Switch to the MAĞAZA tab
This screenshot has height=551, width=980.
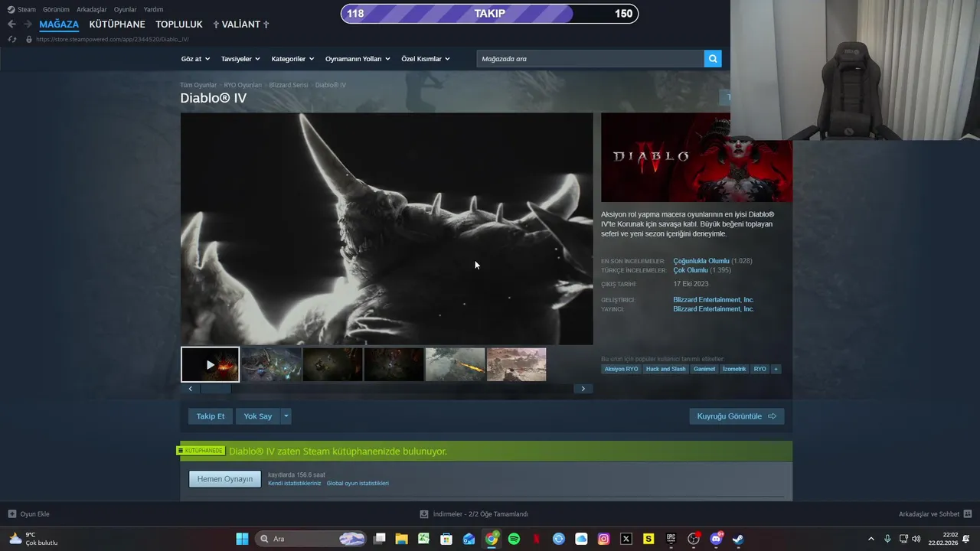point(59,24)
